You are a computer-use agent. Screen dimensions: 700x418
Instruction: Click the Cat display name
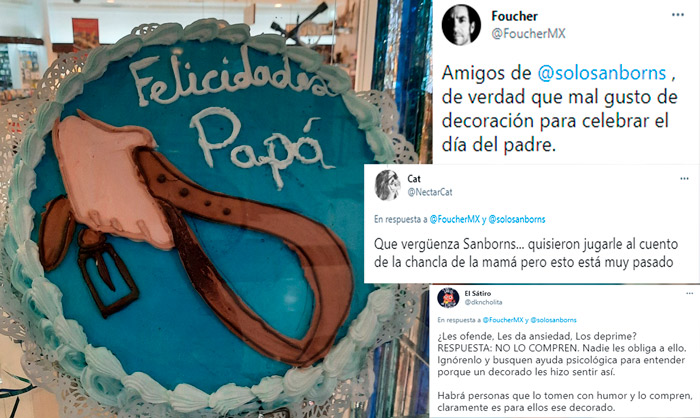[x=414, y=179]
